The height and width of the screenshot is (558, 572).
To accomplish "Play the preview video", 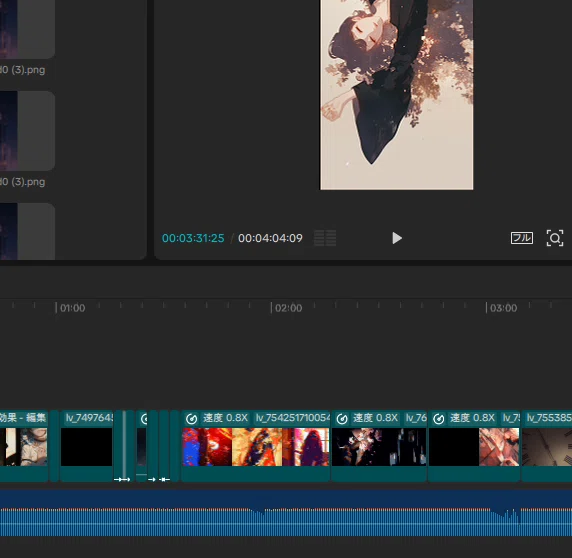I will tap(397, 238).
